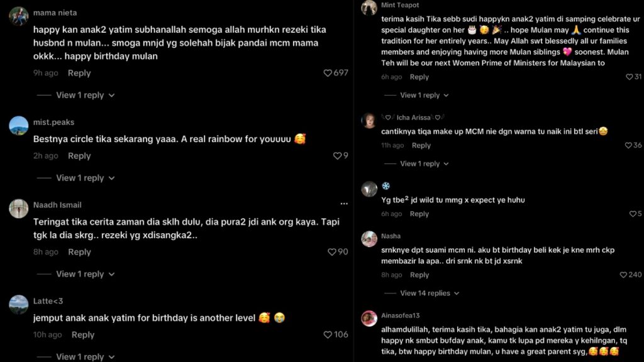644x362 pixels.
Task: Open more options on Naadh Ismail's comment
Action: click(344, 203)
